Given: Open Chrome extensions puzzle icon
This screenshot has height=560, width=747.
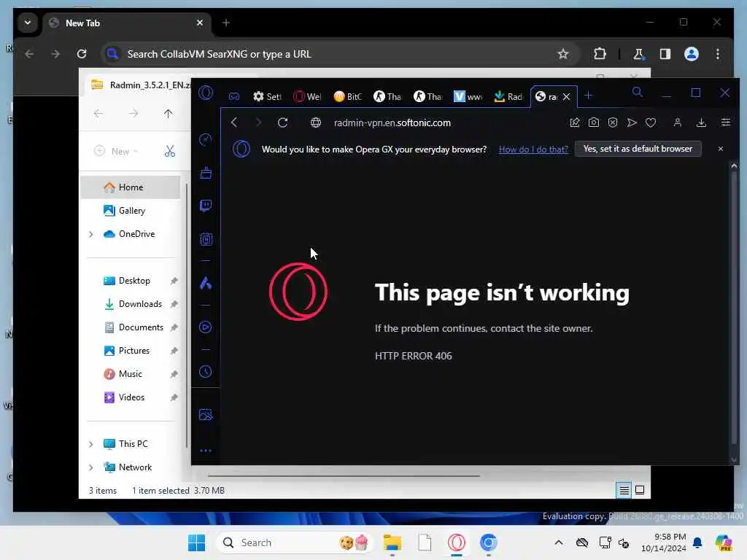Looking at the screenshot, I should [600, 54].
